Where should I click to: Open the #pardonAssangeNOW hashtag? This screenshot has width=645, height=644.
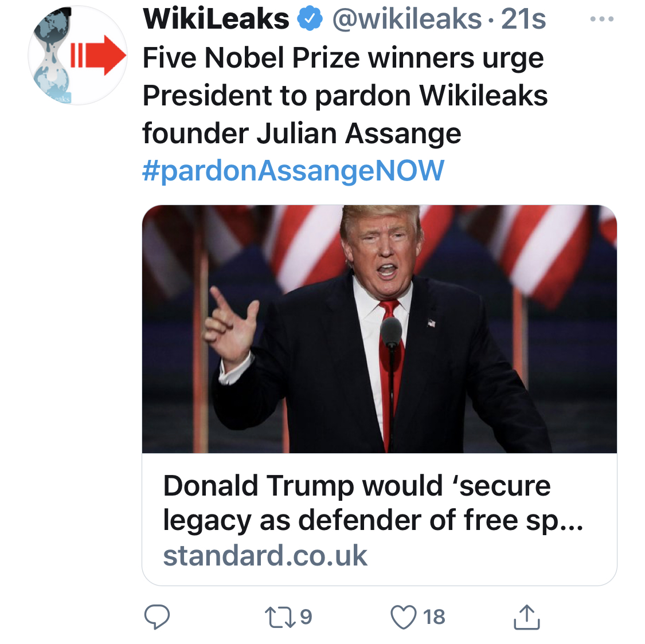click(293, 171)
